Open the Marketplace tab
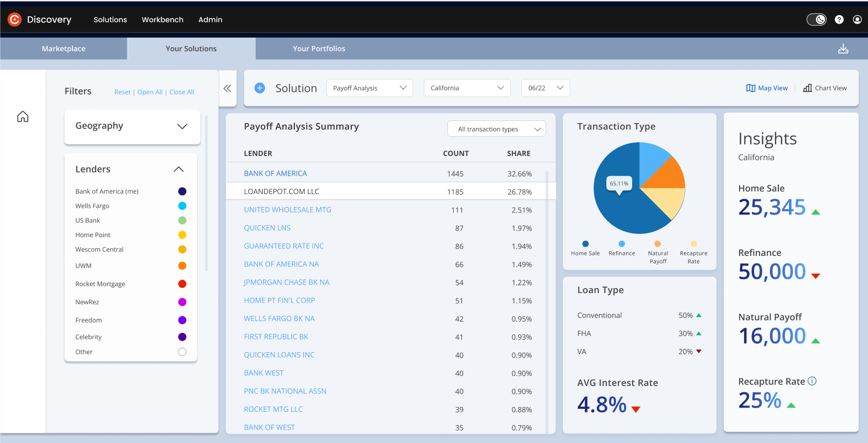The height and width of the screenshot is (443, 868). pyautogui.click(x=63, y=48)
